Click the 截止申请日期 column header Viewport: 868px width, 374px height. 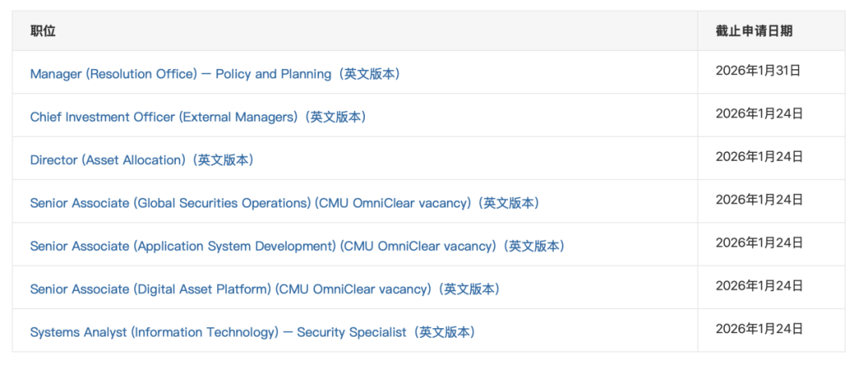754,31
